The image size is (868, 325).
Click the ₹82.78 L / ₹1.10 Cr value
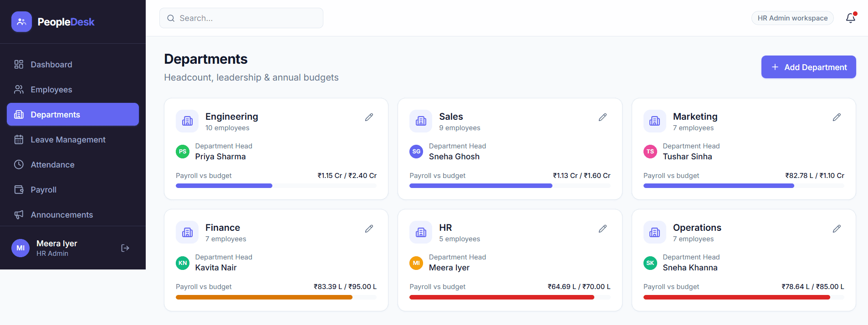click(x=815, y=176)
